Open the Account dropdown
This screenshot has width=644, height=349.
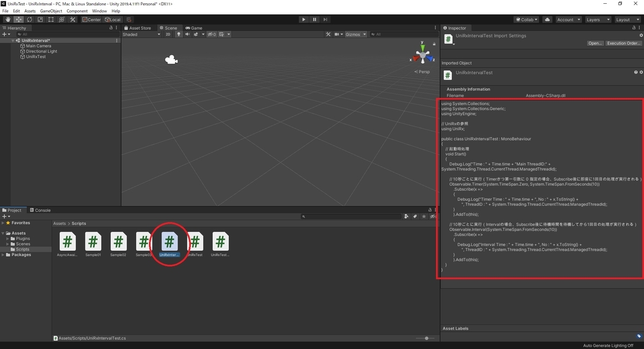click(x=568, y=19)
